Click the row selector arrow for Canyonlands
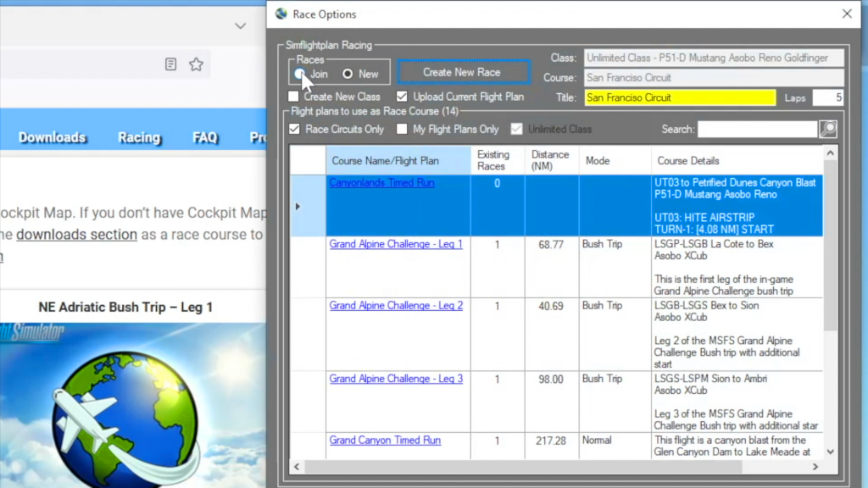 click(298, 206)
